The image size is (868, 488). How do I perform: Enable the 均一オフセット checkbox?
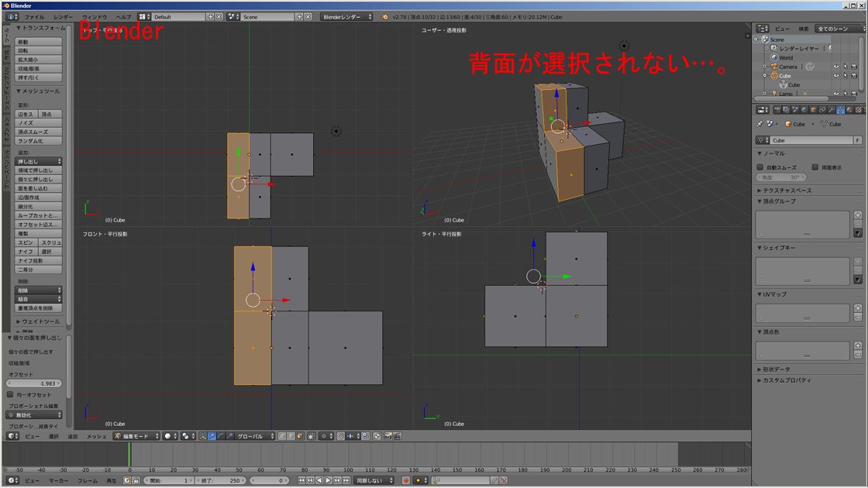(x=10, y=394)
